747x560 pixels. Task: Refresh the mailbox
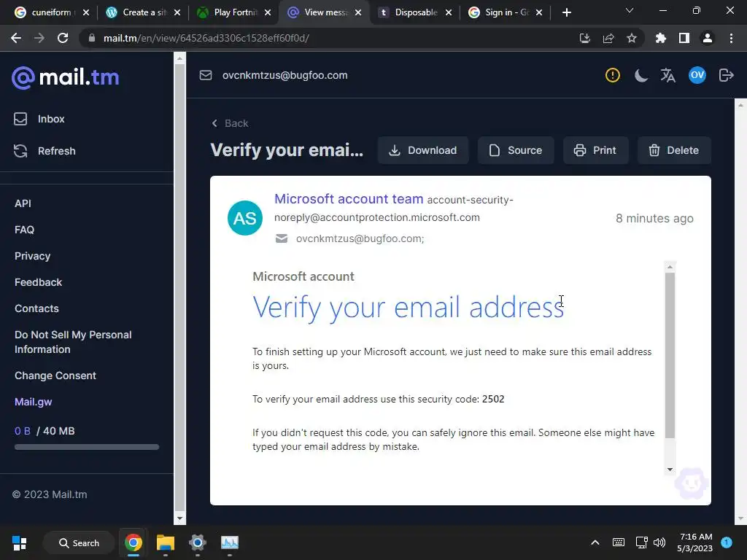point(44,151)
